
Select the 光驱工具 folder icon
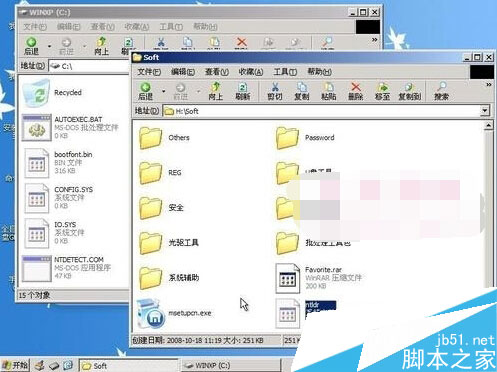pyautogui.click(x=151, y=243)
